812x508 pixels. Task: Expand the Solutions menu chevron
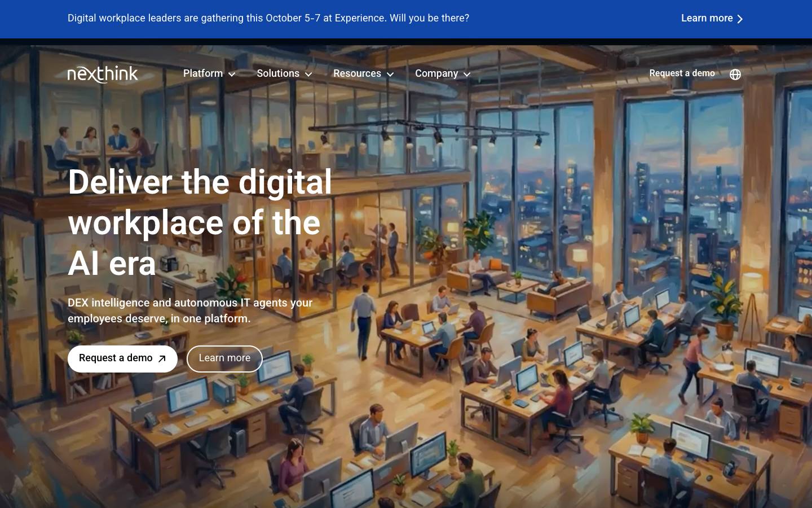pyautogui.click(x=308, y=75)
